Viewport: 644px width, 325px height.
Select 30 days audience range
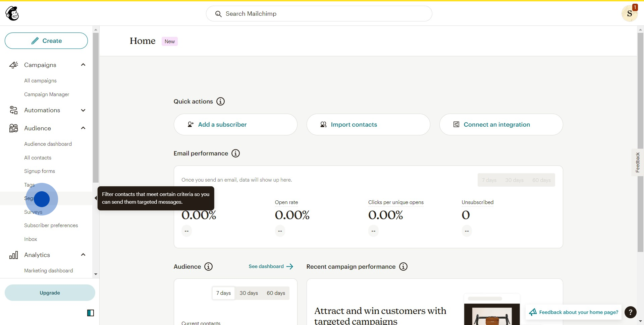249,293
